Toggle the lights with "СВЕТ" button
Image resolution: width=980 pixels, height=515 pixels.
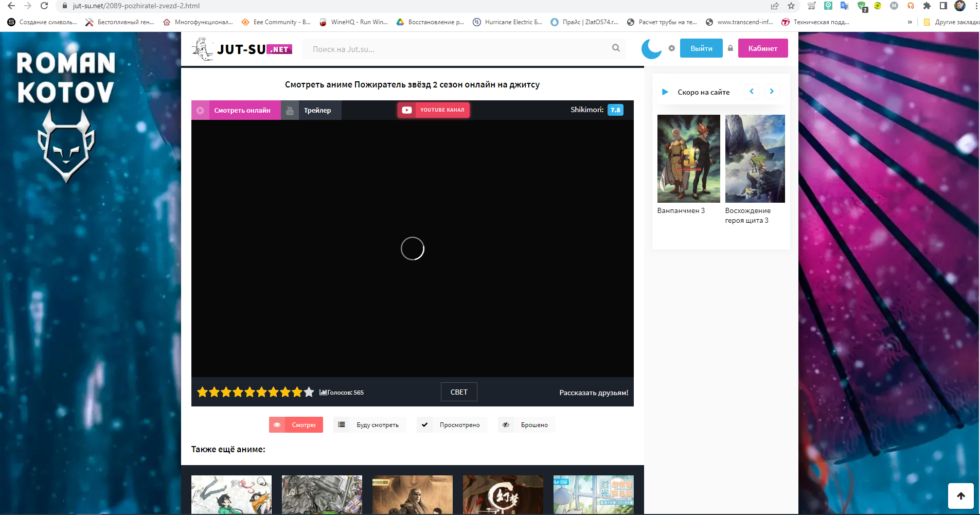coord(459,392)
